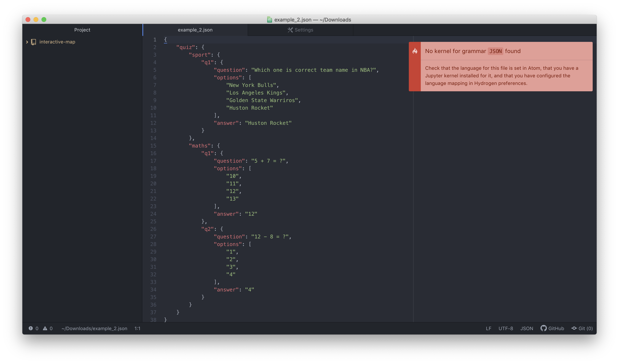This screenshot has height=364, width=619.
Task: Open the UTF-8 encoding selector
Action: tap(506, 328)
